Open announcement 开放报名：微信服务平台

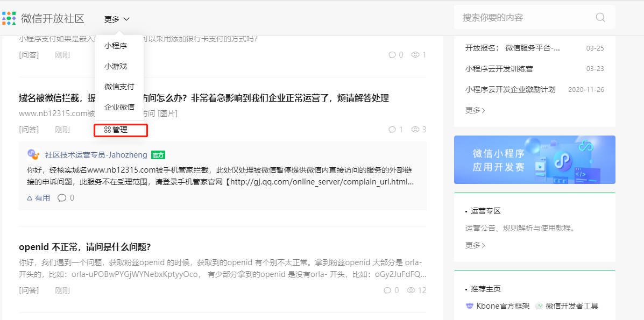(513, 48)
